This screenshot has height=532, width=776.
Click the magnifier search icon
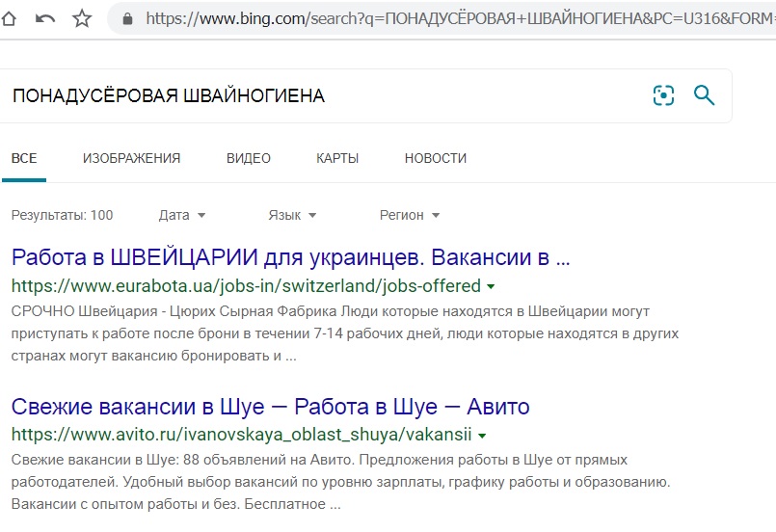pos(704,95)
